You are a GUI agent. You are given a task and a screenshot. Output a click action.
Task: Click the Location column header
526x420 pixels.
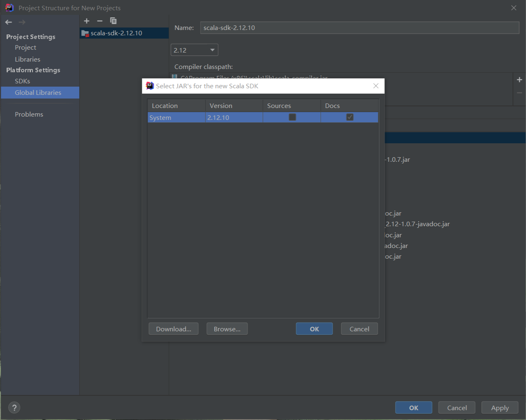coord(176,106)
